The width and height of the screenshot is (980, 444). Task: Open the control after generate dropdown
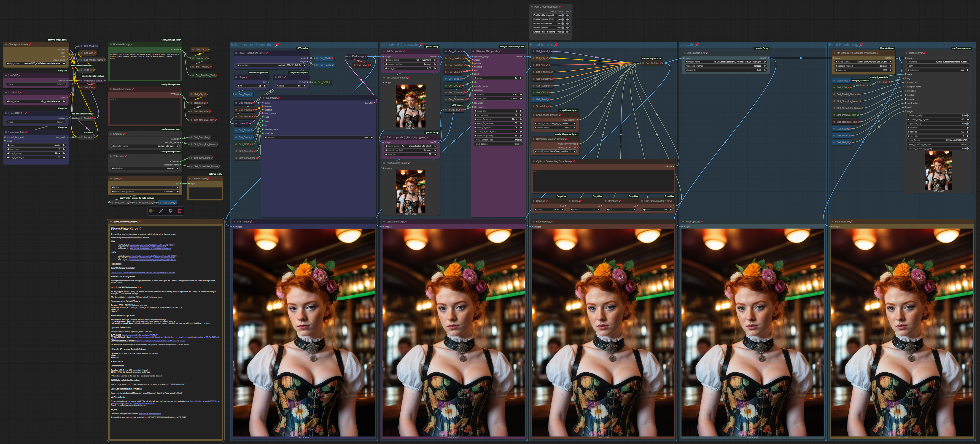click(145, 192)
